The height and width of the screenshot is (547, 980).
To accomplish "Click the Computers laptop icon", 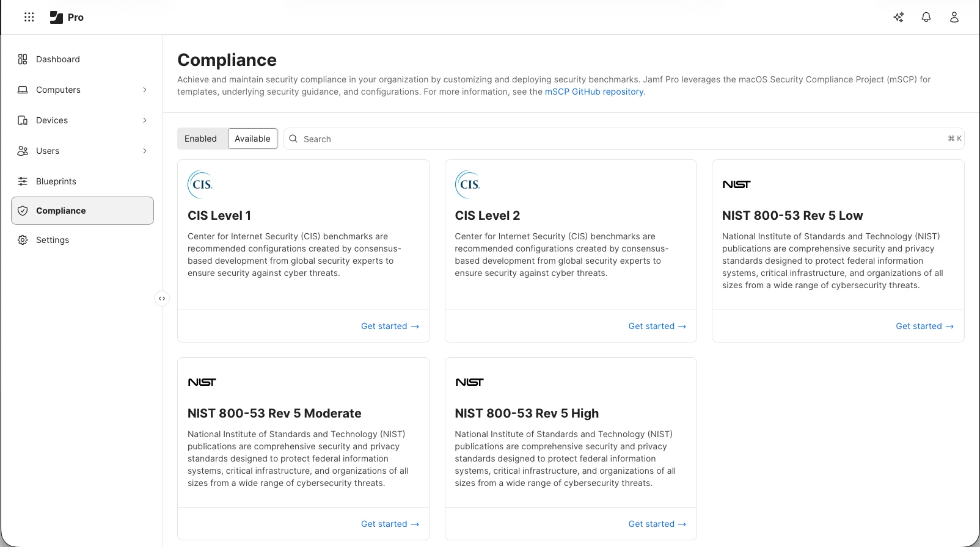I will click(23, 90).
